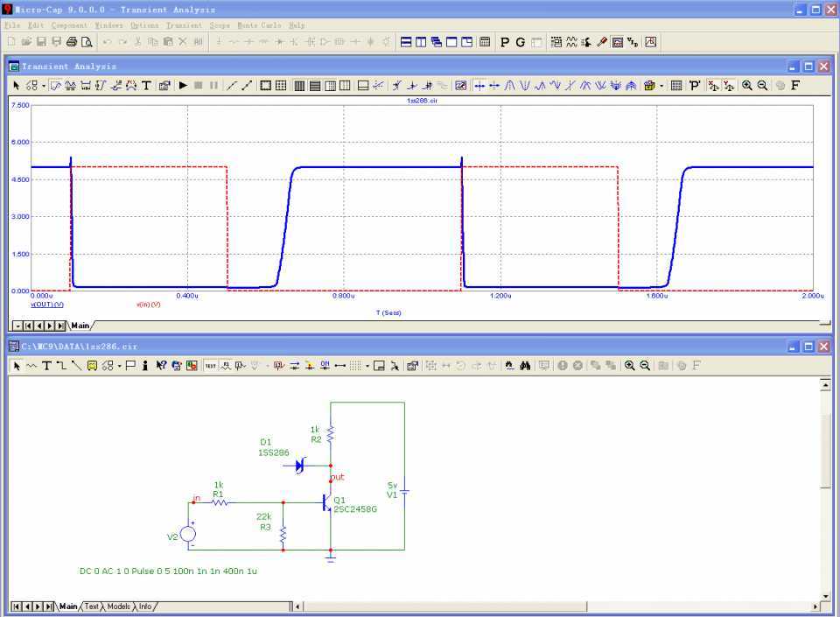
Task: Open dropdown arrow beside the yellow tool icon
Action: (x=661, y=86)
